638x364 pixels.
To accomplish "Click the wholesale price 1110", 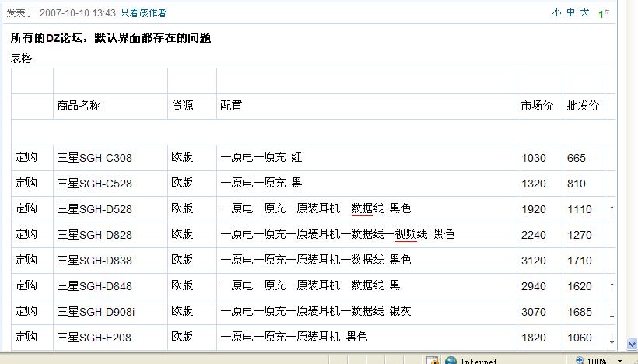I will tap(580, 209).
